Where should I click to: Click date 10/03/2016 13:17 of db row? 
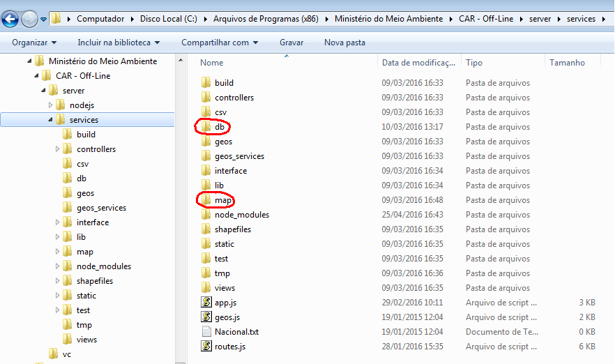(x=412, y=127)
